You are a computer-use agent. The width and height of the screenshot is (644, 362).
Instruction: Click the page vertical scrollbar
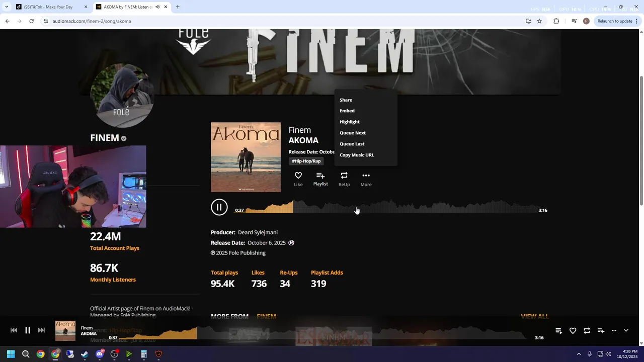[641, 141]
